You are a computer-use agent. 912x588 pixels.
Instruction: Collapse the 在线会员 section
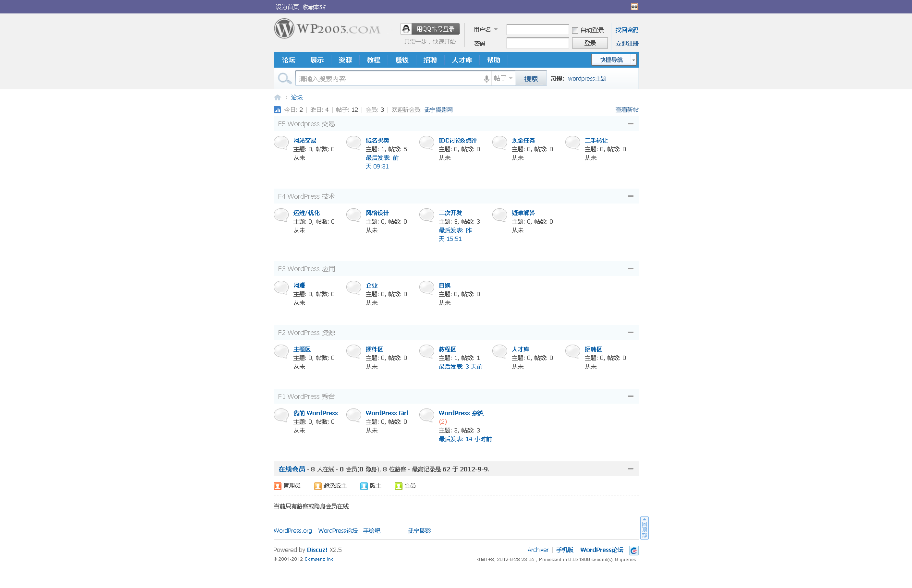click(631, 469)
